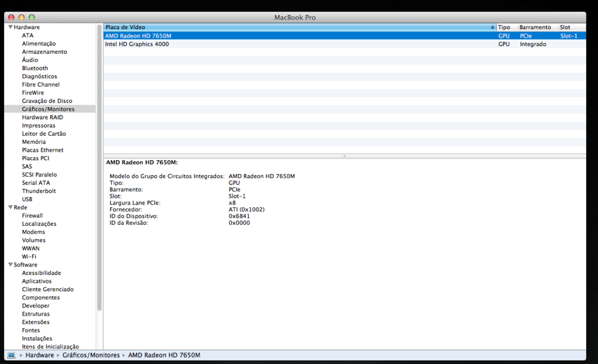Screen dimensions: 598x364
Task: Click the Slot column header
Action: pos(571,27)
